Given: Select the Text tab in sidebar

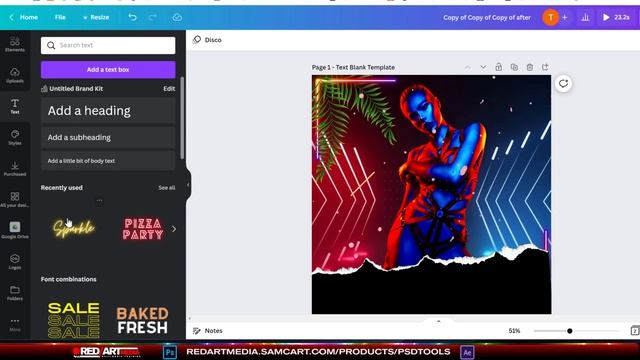Looking at the screenshot, I should click(15, 106).
